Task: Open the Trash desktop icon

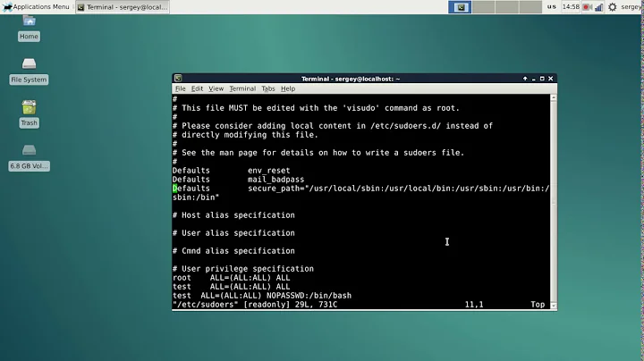Action: point(29,113)
